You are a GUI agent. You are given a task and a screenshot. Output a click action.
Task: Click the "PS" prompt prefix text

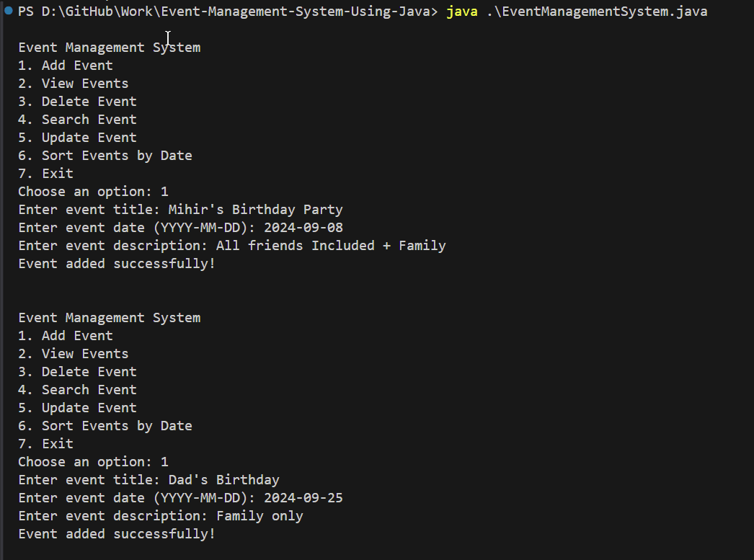pos(26,12)
